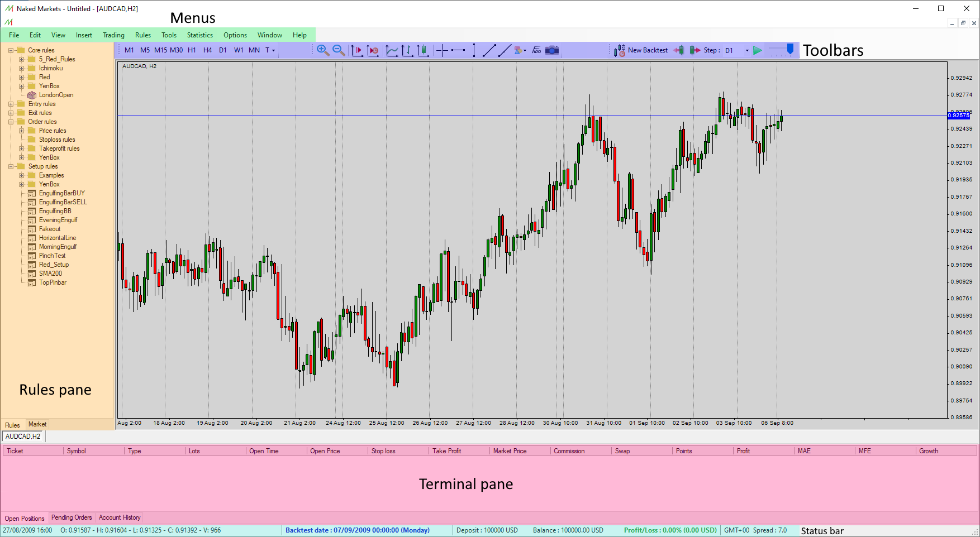Open the Rules menu
Image resolution: width=980 pixels, height=537 pixels.
143,35
